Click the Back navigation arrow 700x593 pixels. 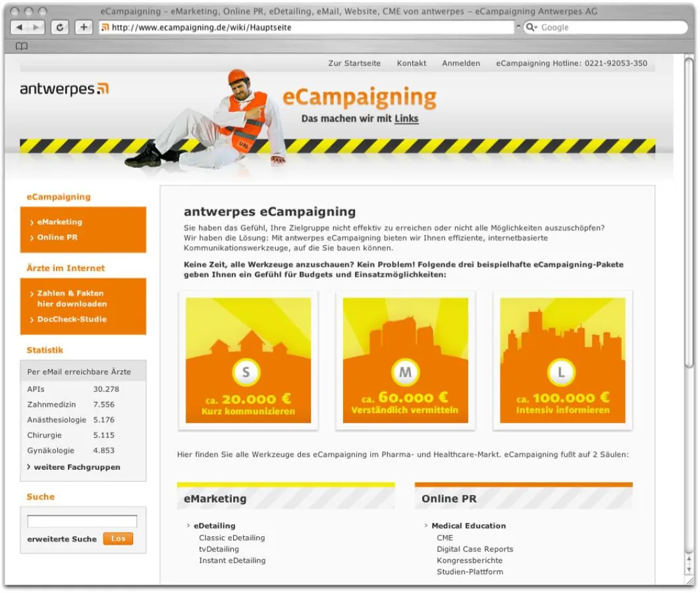click(18, 27)
